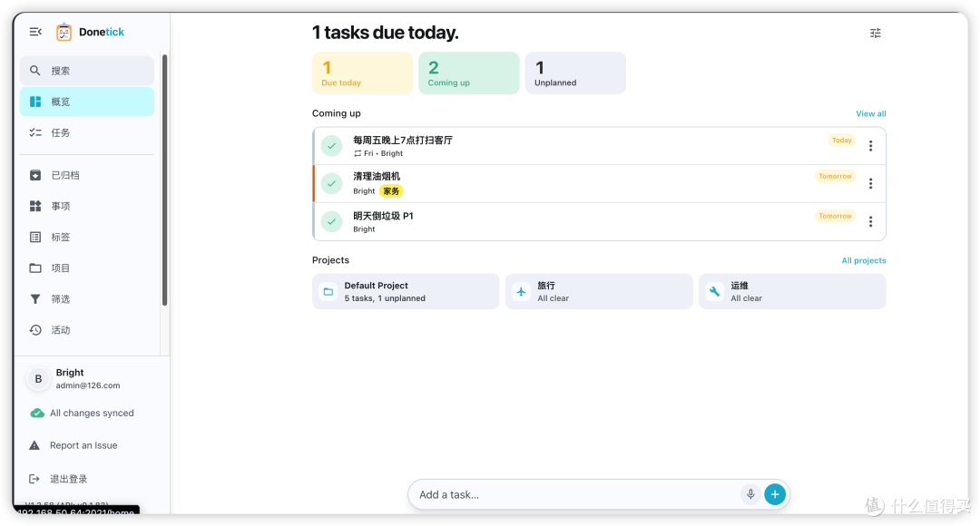Click the Add a task input field

tap(577, 494)
